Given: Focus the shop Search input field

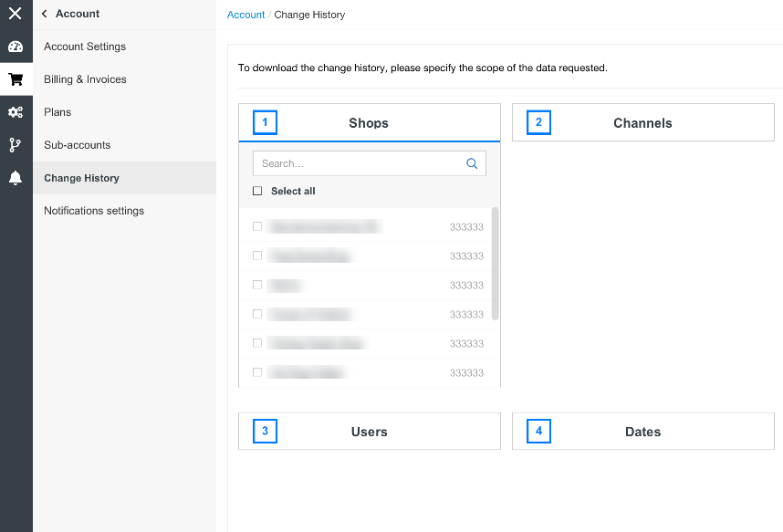Looking at the screenshot, I should pos(370,163).
